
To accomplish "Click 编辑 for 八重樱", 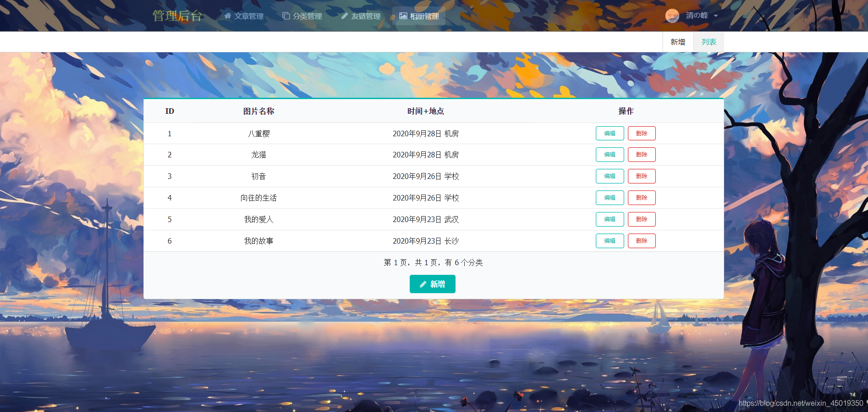I will coord(610,133).
